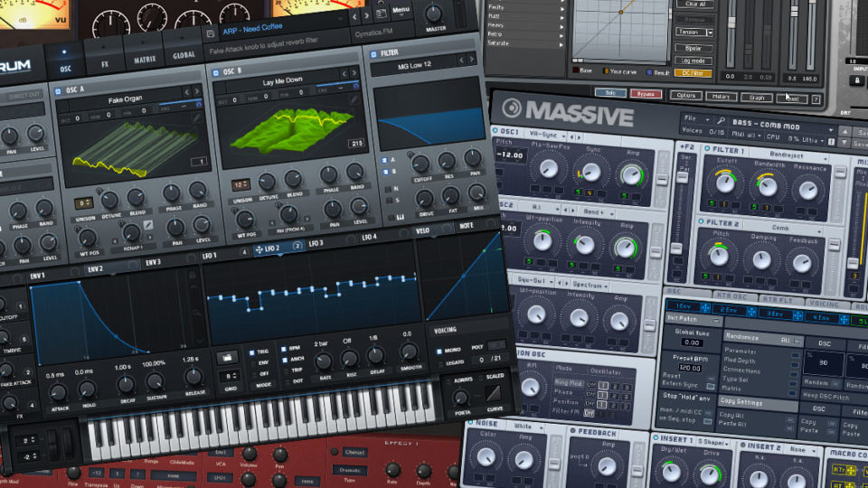Select next OSC B wavetable arrow
Viewport: 868px width, 488px height.
point(354,73)
